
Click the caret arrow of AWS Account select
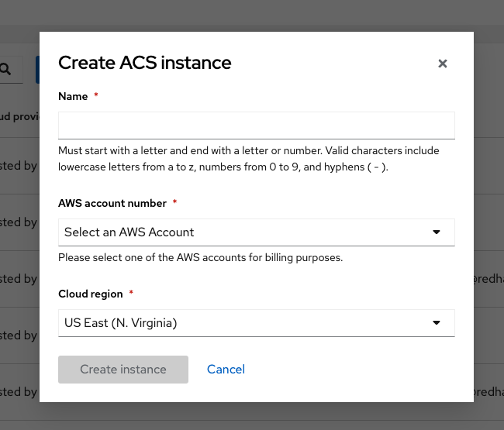[437, 232]
